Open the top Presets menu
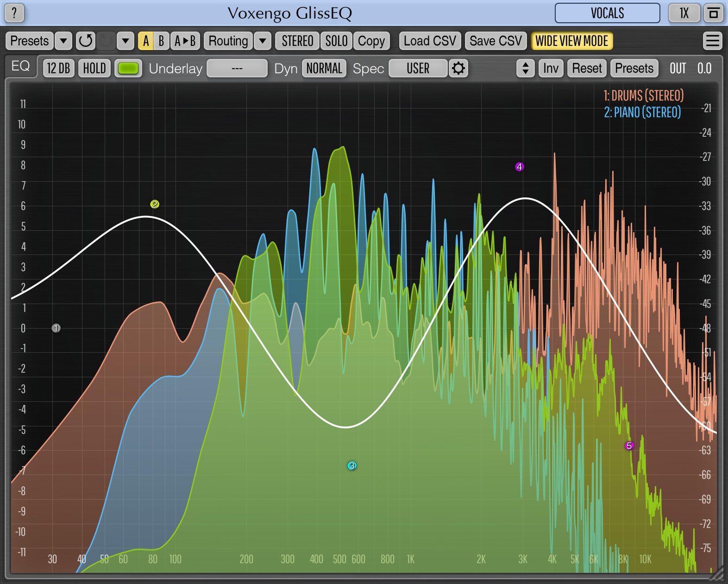This screenshot has width=728, height=584. point(30,41)
